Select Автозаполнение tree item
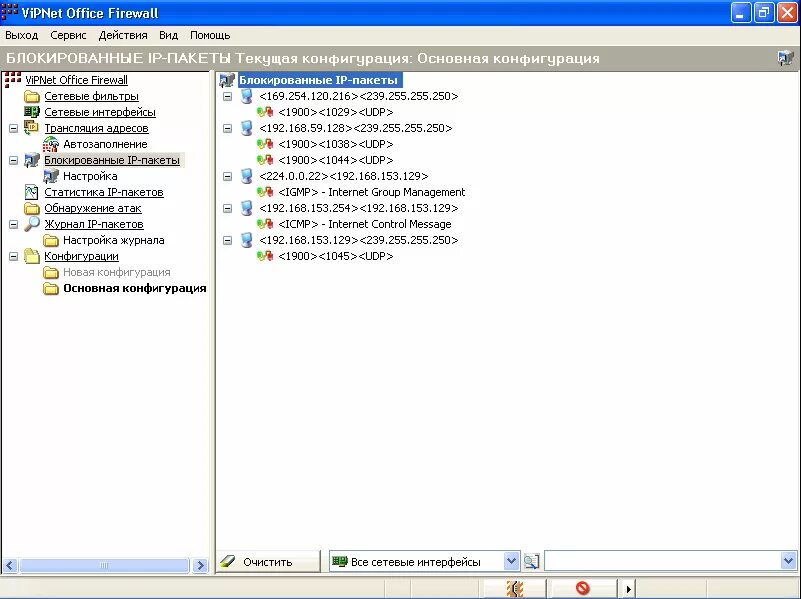 tap(105, 144)
